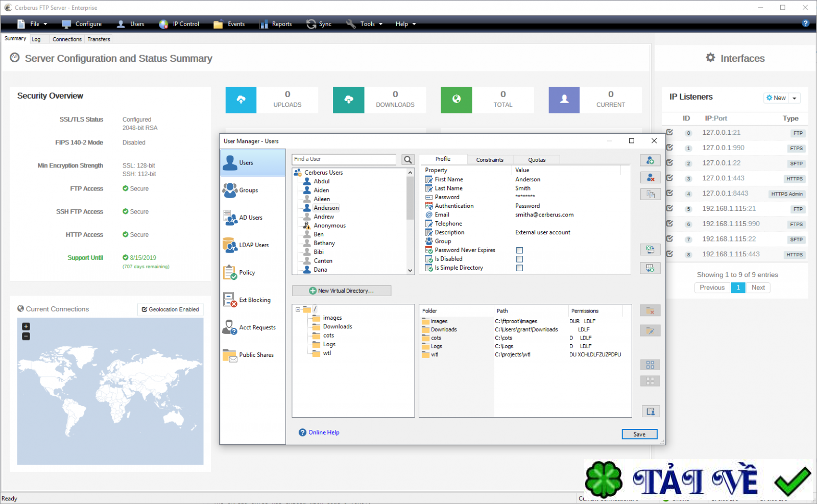Screen dimensions: 817x504
Task: Switch to the Transfers tab
Action: point(99,39)
